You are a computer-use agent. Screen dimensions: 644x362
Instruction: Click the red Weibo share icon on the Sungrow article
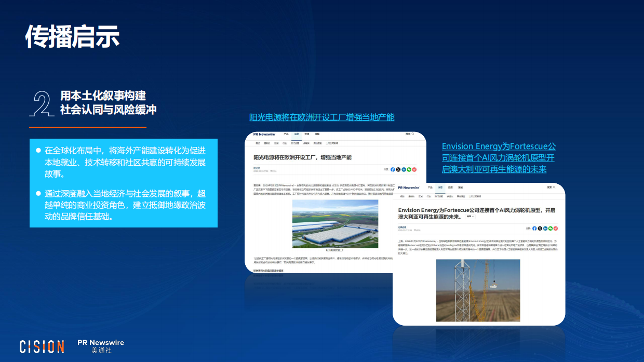(x=414, y=169)
